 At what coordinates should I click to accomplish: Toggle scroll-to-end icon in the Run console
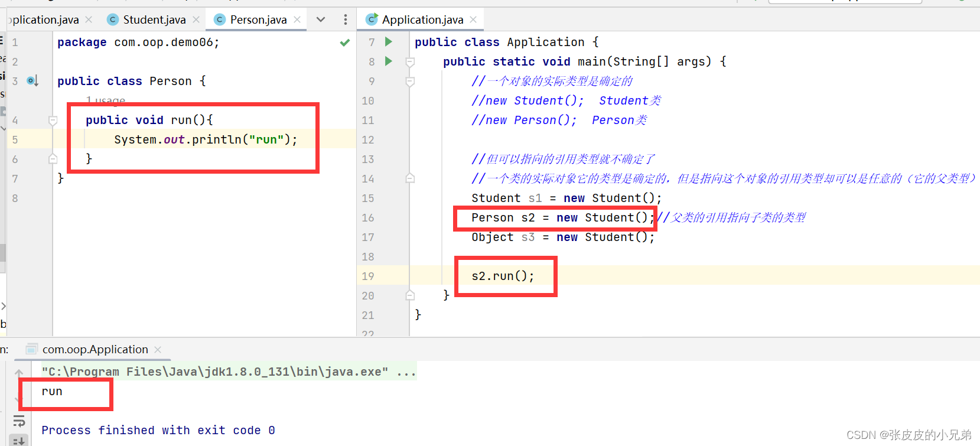click(x=19, y=440)
